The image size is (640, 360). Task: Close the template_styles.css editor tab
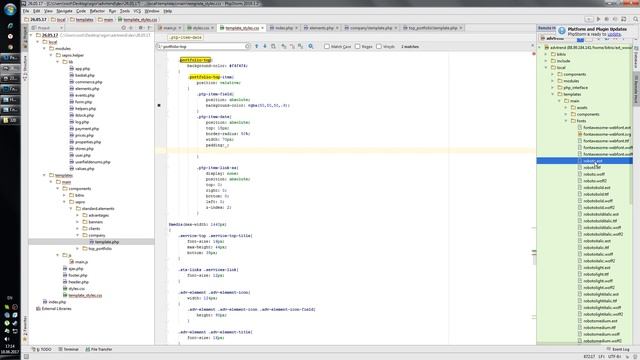click(262, 28)
